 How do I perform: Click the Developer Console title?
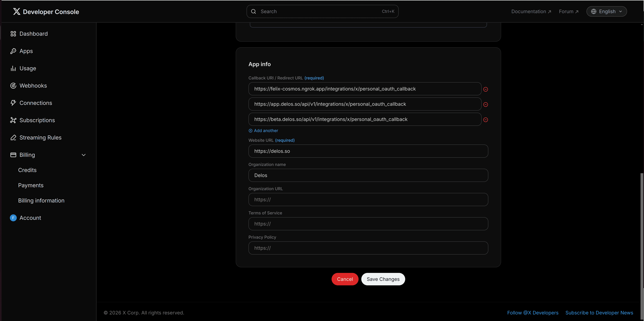(x=51, y=12)
